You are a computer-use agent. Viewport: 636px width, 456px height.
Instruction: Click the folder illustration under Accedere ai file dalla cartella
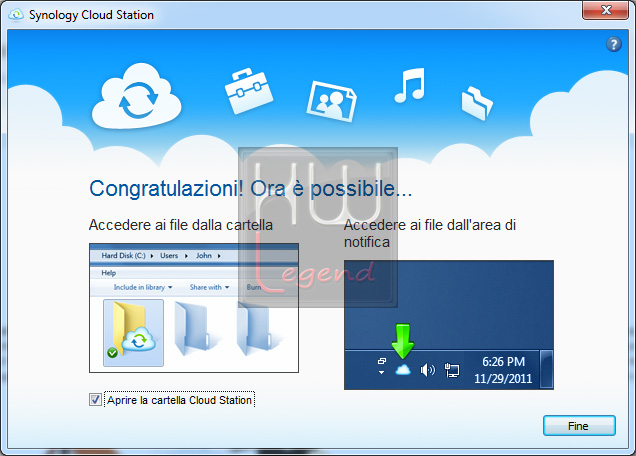pos(194,308)
